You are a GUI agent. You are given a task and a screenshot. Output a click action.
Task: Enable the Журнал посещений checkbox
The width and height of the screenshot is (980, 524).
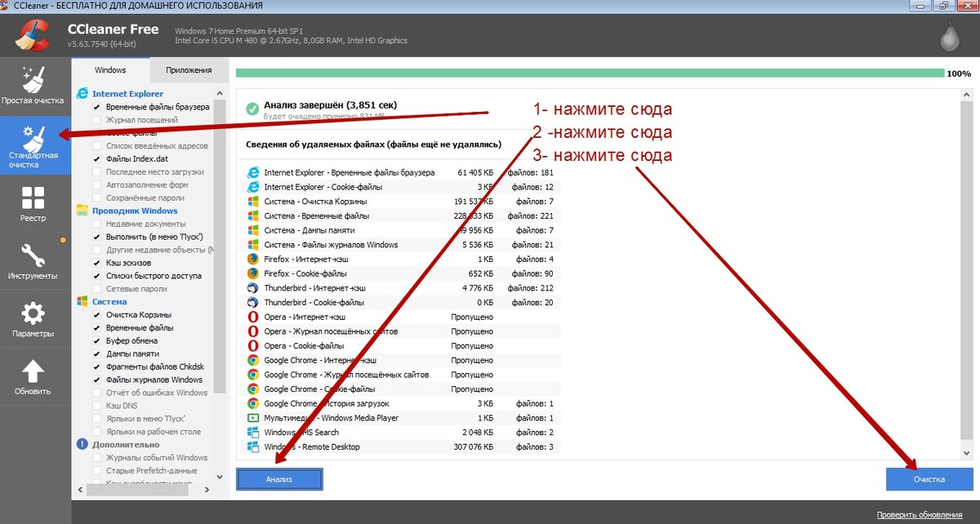[97, 120]
